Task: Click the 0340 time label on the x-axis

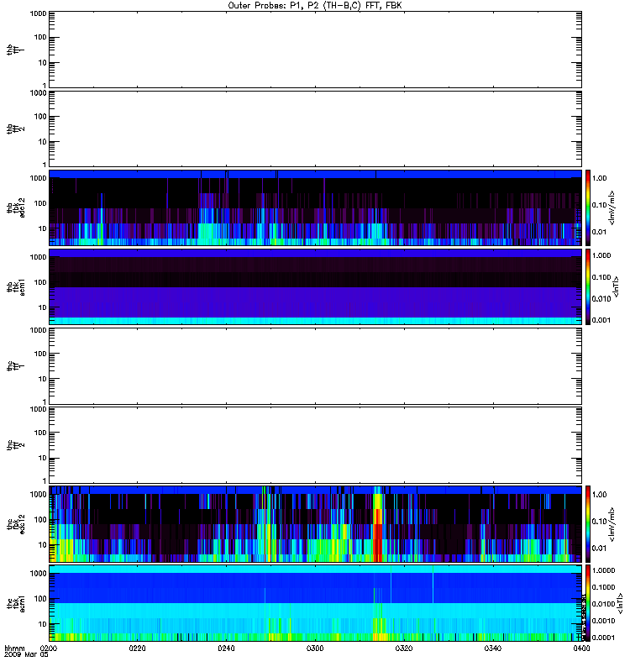Action: (x=493, y=648)
